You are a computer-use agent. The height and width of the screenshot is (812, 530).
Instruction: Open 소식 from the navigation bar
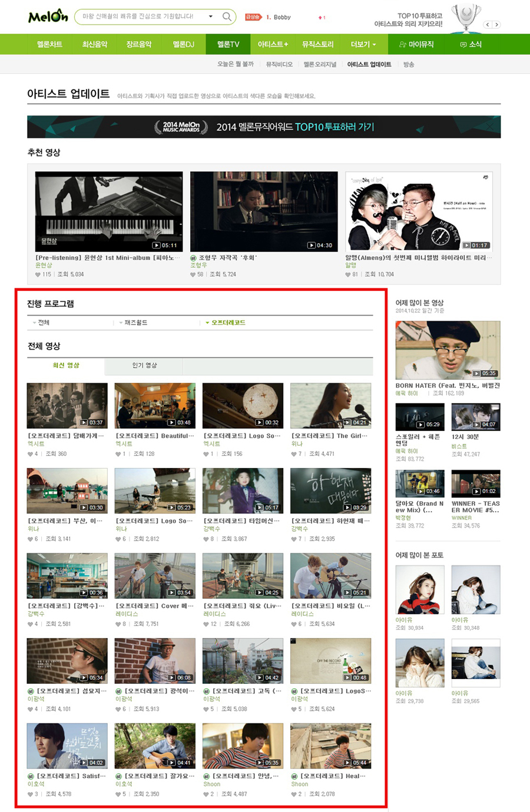click(x=471, y=44)
